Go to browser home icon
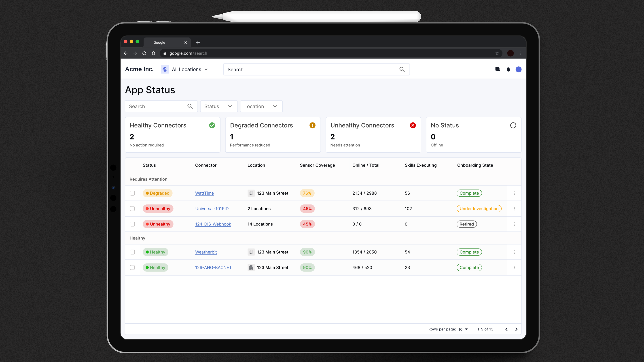644x362 pixels. [153, 53]
